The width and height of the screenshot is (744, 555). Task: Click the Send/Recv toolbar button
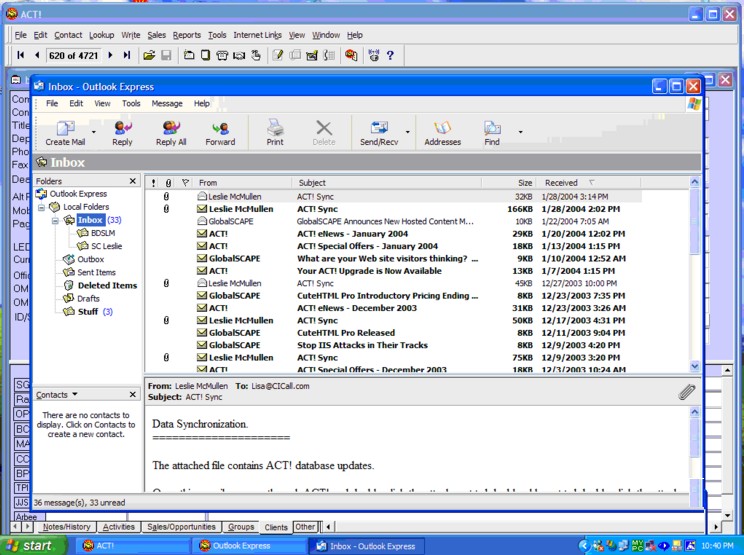pos(379,133)
